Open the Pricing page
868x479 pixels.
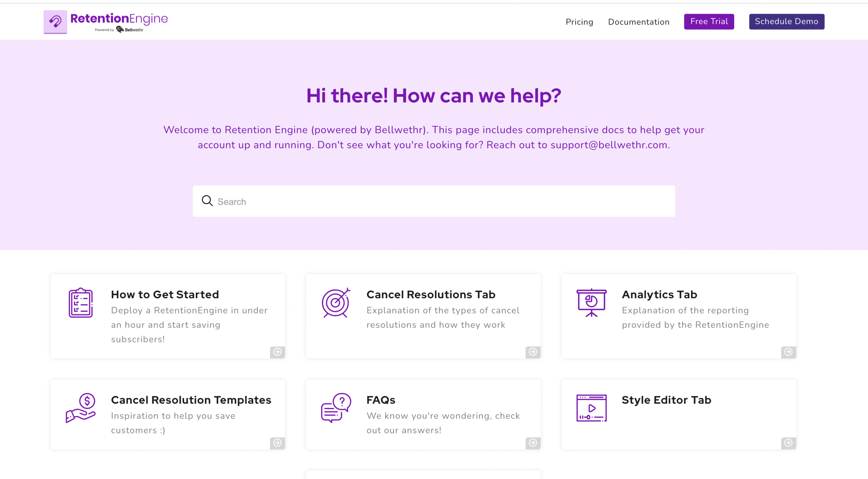(579, 22)
